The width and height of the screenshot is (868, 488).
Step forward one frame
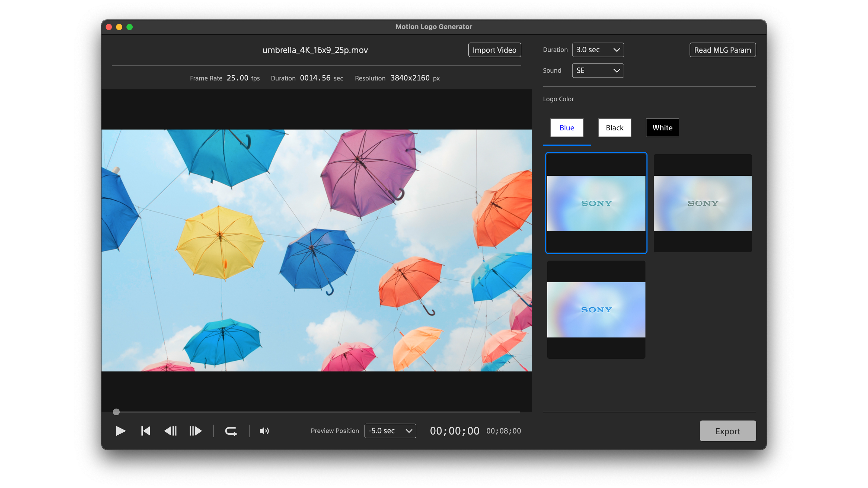(x=195, y=431)
